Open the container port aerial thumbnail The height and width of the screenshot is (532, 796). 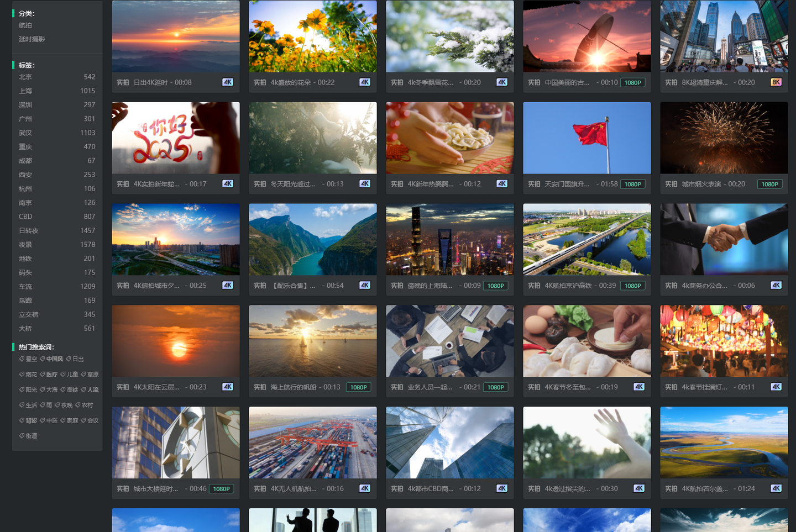click(313, 443)
